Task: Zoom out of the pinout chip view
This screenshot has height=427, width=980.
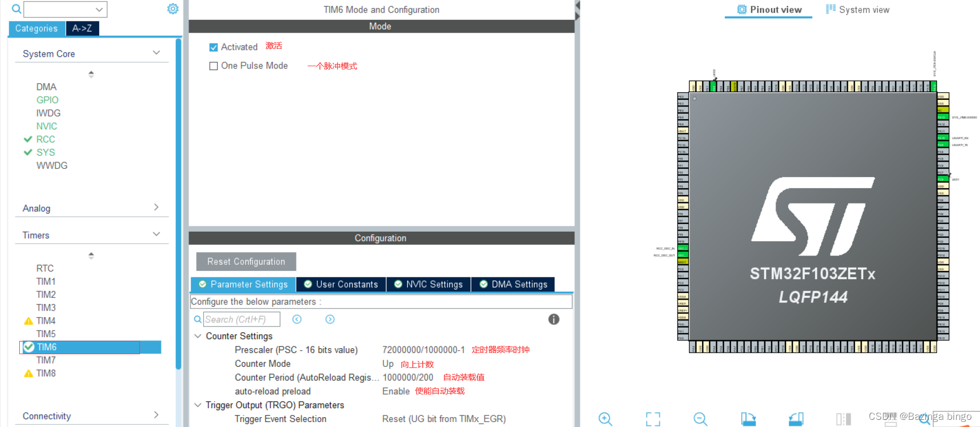Action: pos(701,419)
